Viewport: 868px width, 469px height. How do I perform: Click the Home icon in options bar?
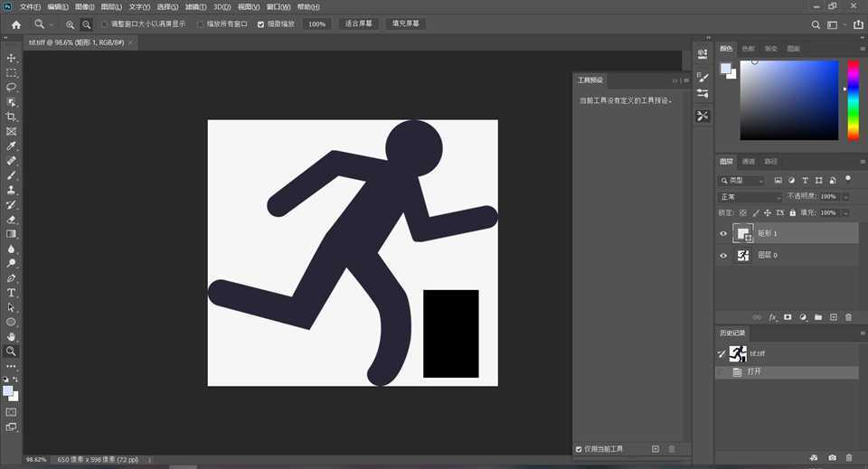(x=15, y=24)
